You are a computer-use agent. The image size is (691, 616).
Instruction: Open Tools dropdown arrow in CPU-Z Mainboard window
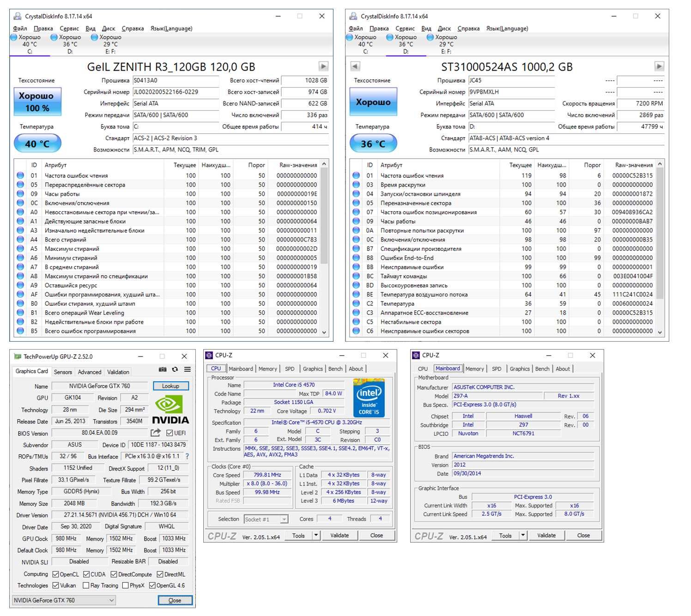pyautogui.click(x=523, y=536)
